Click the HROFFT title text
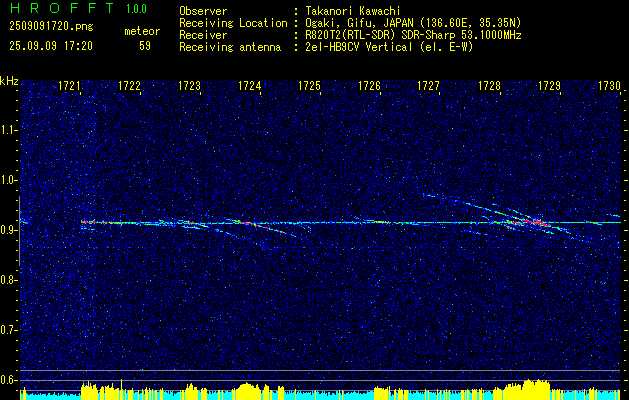629x400 pixels. pyautogui.click(x=62, y=8)
